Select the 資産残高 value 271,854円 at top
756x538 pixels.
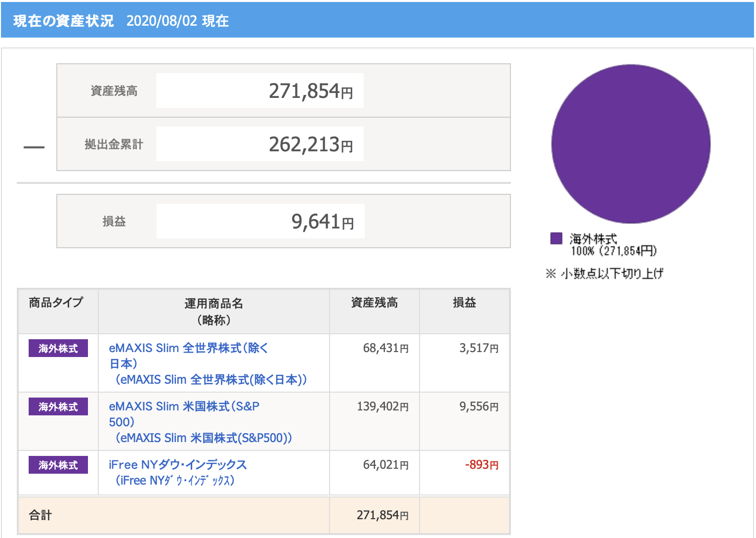pos(311,91)
